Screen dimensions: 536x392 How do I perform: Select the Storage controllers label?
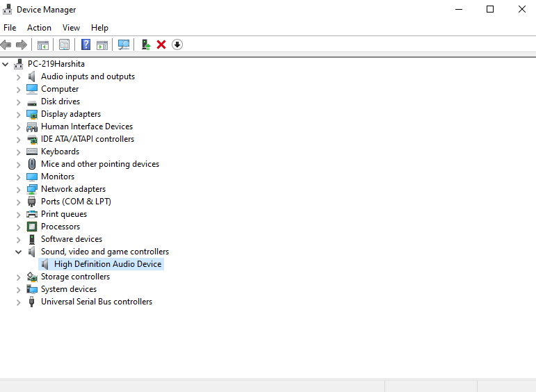point(76,277)
